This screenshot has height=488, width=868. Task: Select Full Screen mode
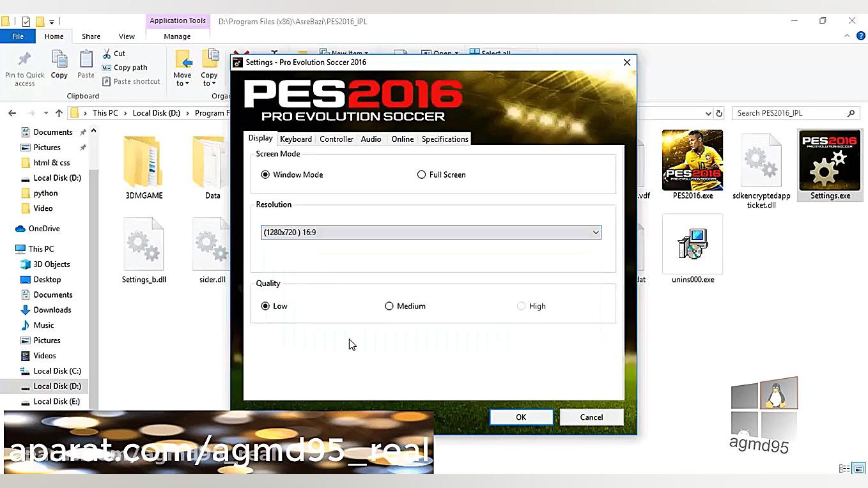click(421, 174)
